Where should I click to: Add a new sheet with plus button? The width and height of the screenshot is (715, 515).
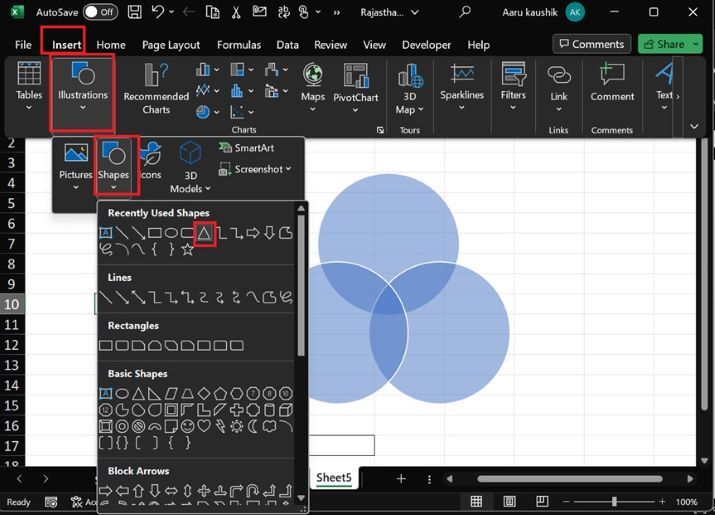(401, 479)
